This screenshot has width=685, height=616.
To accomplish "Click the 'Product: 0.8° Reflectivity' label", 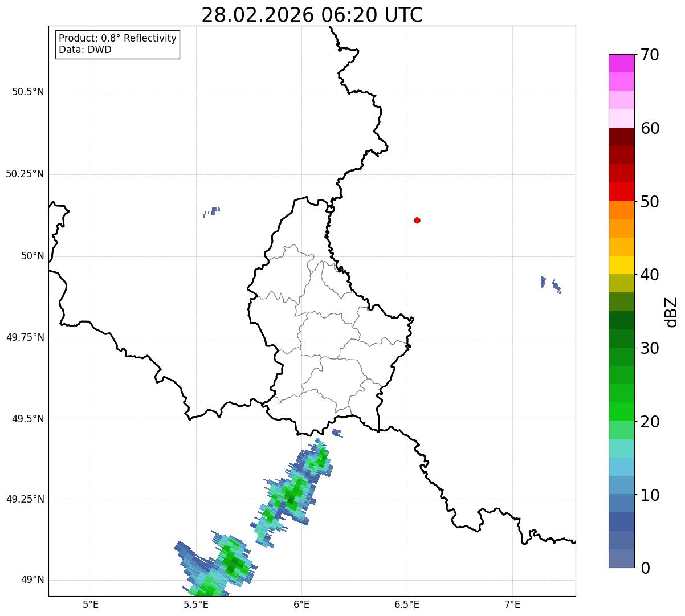I will pyautogui.click(x=118, y=38).
